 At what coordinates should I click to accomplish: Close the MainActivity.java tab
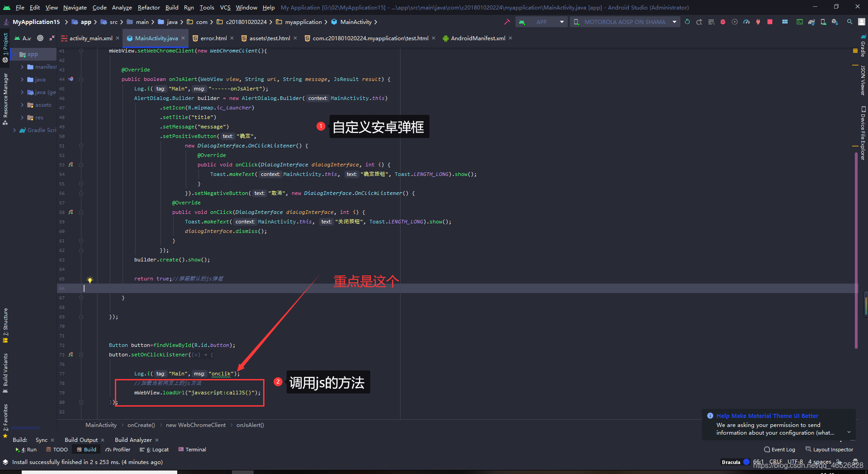coord(183,38)
